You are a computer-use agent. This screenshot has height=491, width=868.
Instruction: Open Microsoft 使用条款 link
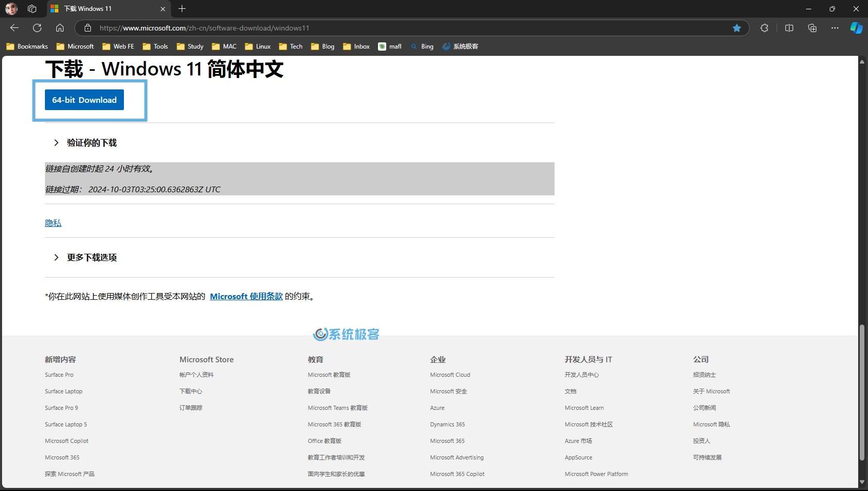click(x=246, y=296)
